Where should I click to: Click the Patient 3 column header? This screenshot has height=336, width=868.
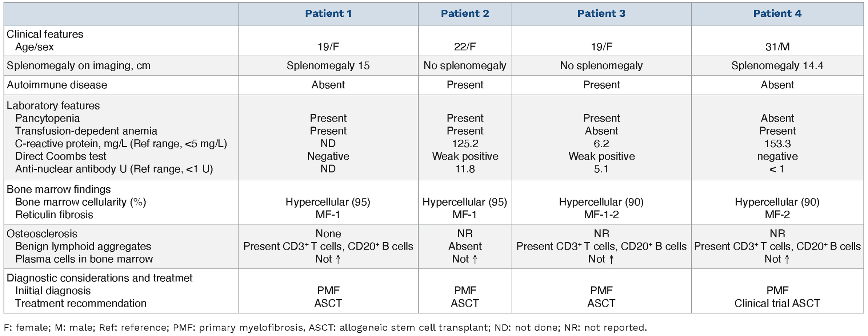[601, 14]
